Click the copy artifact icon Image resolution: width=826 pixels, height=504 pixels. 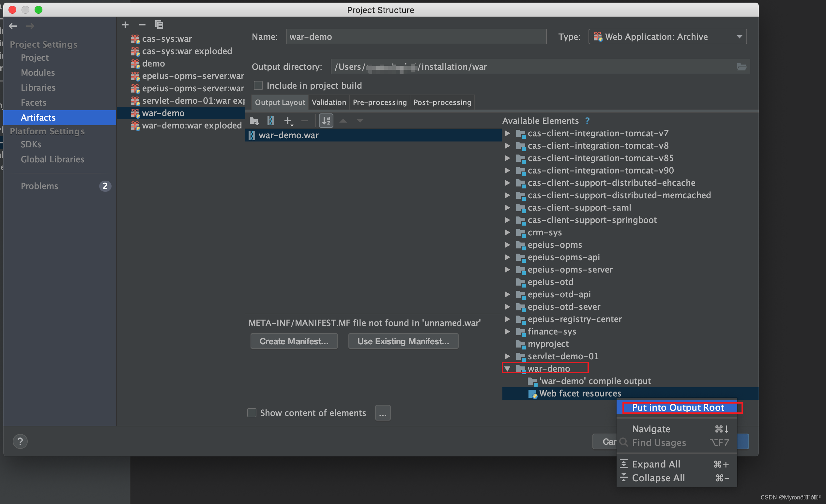[159, 25]
